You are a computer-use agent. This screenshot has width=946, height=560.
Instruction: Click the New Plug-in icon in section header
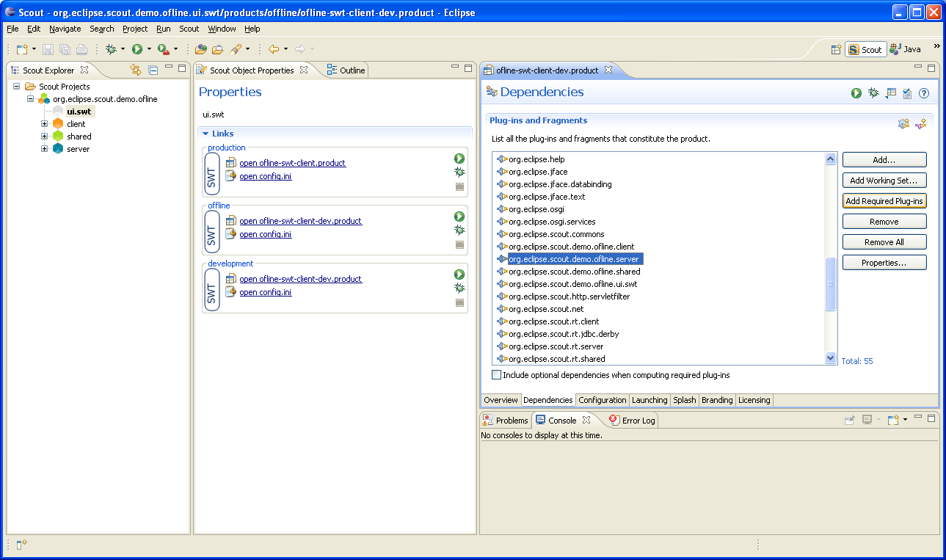(904, 123)
